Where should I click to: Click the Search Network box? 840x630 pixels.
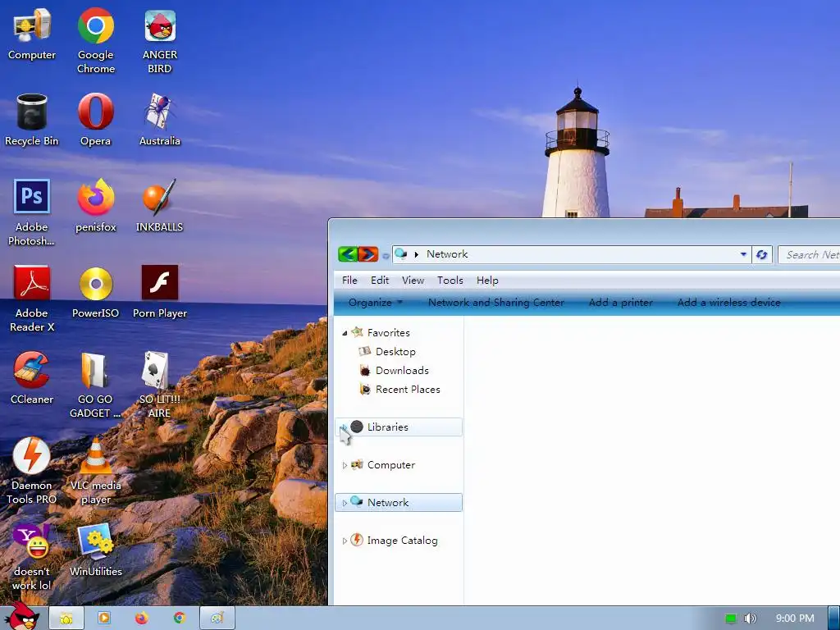(x=809, y=255)
